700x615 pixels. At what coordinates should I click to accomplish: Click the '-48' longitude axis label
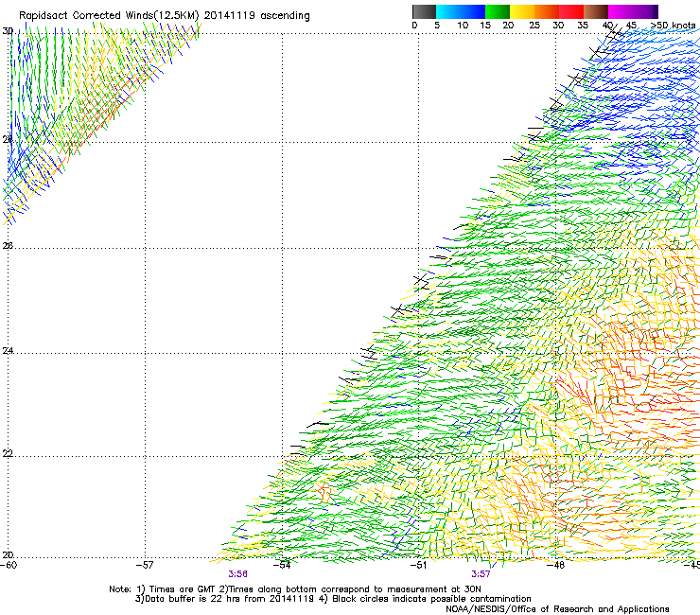click(x=556, y=565)
